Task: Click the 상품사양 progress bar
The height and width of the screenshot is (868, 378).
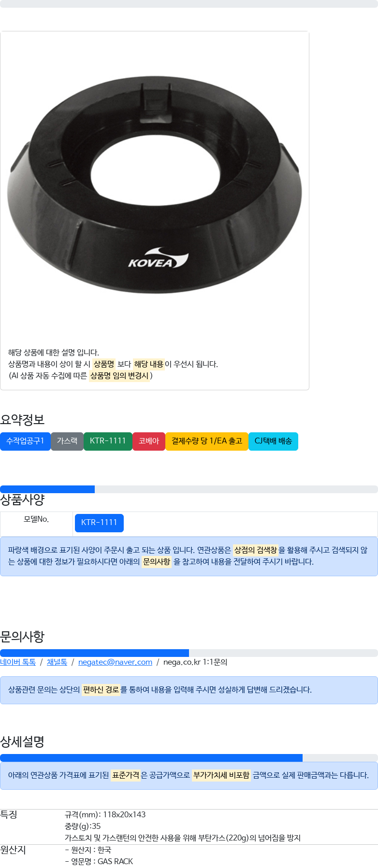Action: tap(189, 489)
